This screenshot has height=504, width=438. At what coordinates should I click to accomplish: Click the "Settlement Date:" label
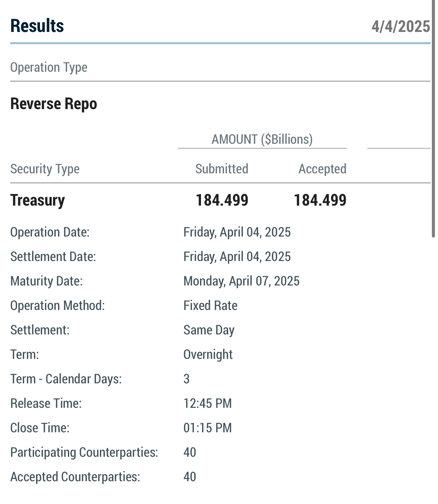tap(53, 257)
